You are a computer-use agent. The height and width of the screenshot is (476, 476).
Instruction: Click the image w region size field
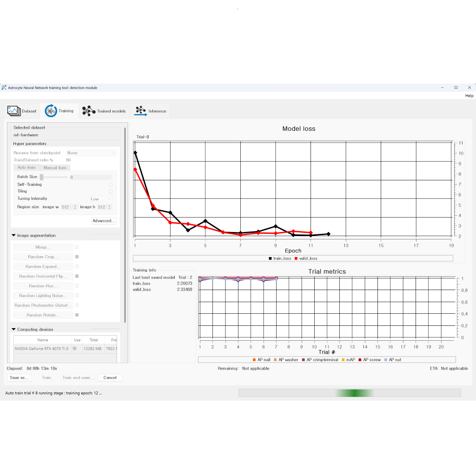[x=67, y=207]
